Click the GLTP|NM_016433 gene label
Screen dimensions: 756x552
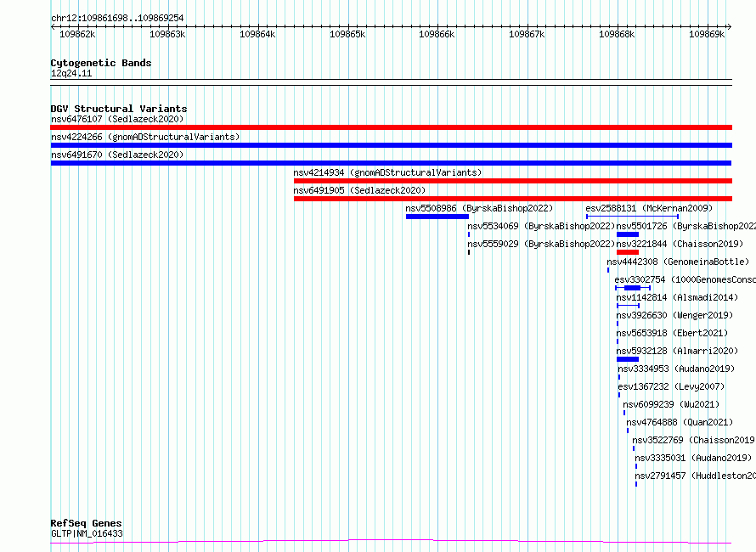coord(87,533)
